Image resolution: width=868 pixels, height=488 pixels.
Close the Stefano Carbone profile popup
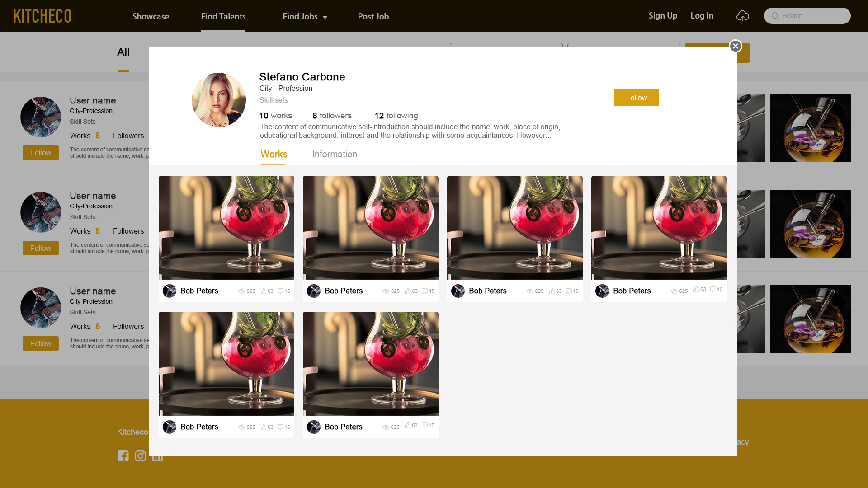[735, 46]
